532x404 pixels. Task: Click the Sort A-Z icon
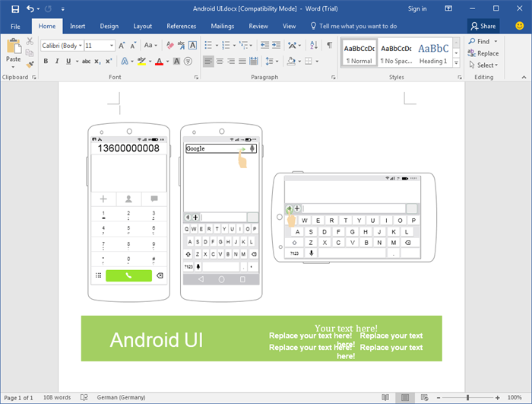(x=313, y=46)
